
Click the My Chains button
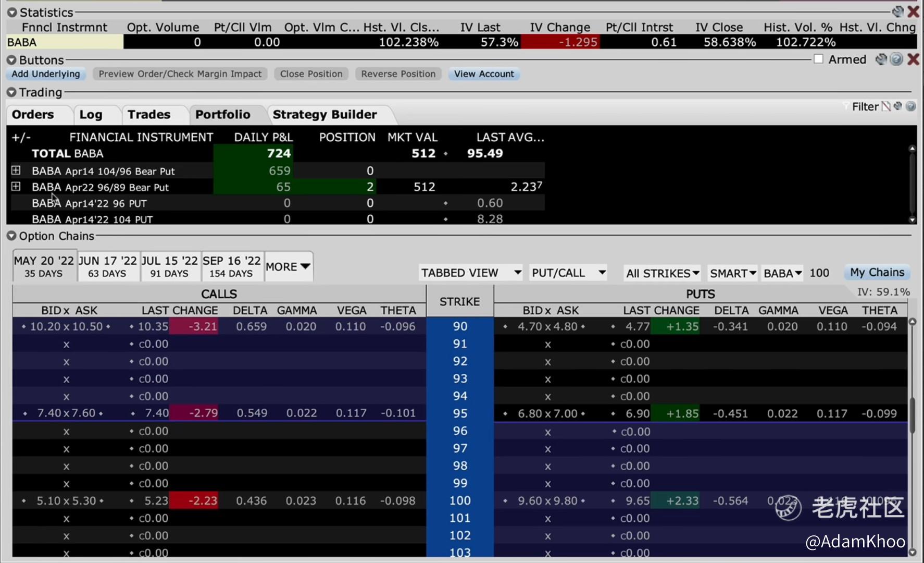[877, 272]
